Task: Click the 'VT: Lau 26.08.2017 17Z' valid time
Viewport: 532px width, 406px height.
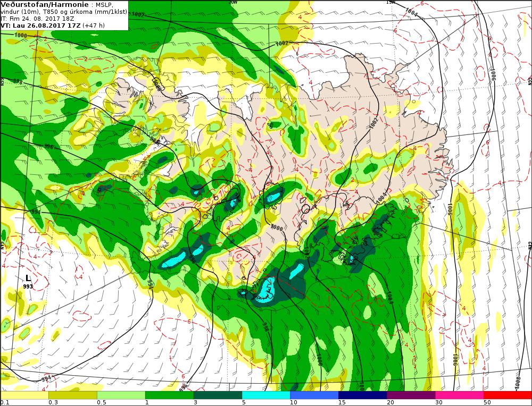Action: [x=41, y=26]
